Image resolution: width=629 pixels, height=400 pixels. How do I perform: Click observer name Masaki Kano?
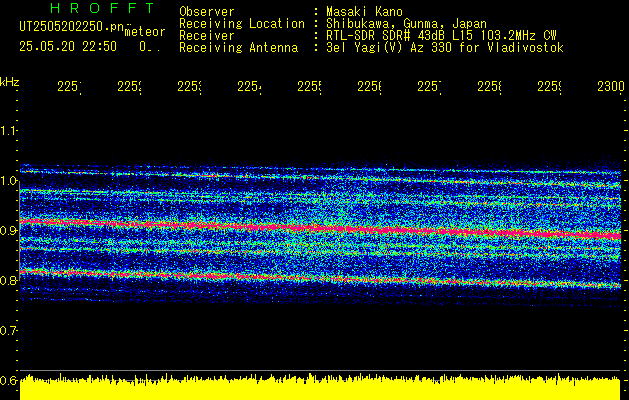click(364, 11)
